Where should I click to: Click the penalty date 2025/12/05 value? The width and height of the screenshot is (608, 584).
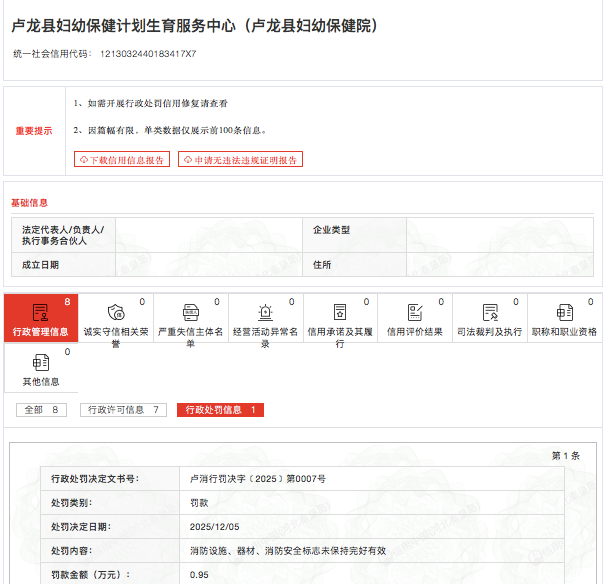(x=215, y=526)
